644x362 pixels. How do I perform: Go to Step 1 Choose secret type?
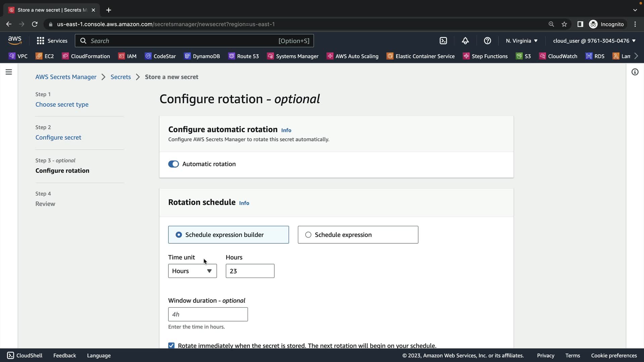pyautogui.click(x=62, y=104)
